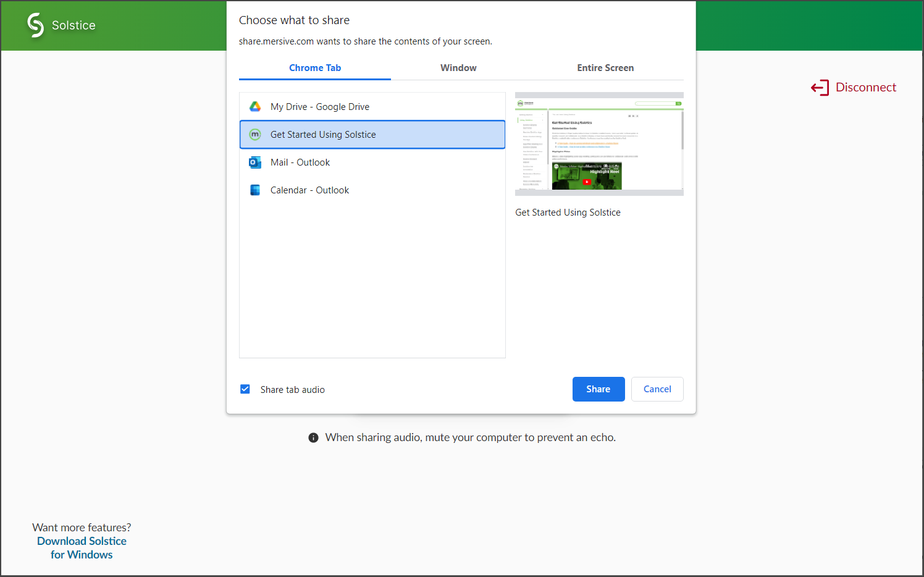The image size is (924, 577).
Task: Select Mail - Outlook row
Action: coord(372,162)
